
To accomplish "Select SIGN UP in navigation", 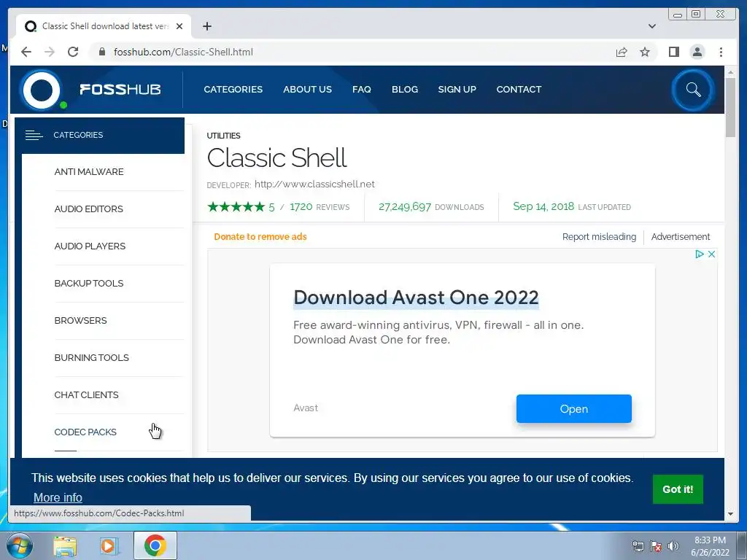I will click(457, 90).
